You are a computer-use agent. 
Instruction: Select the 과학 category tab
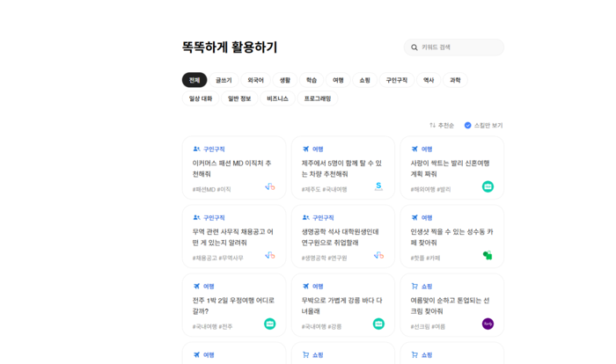[x=455, y=80]
